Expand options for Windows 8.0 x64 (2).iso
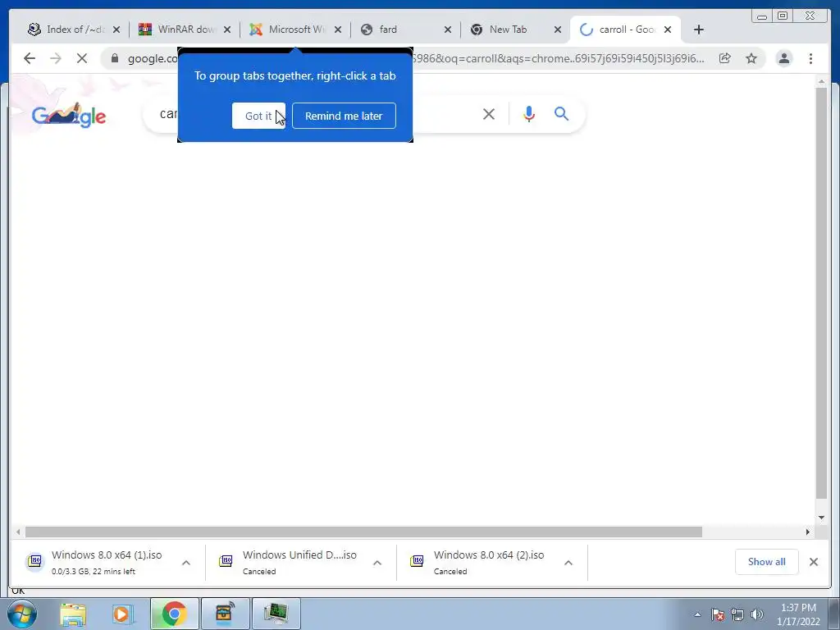Viewport: 840px width, 630px height. coord(568,563)
